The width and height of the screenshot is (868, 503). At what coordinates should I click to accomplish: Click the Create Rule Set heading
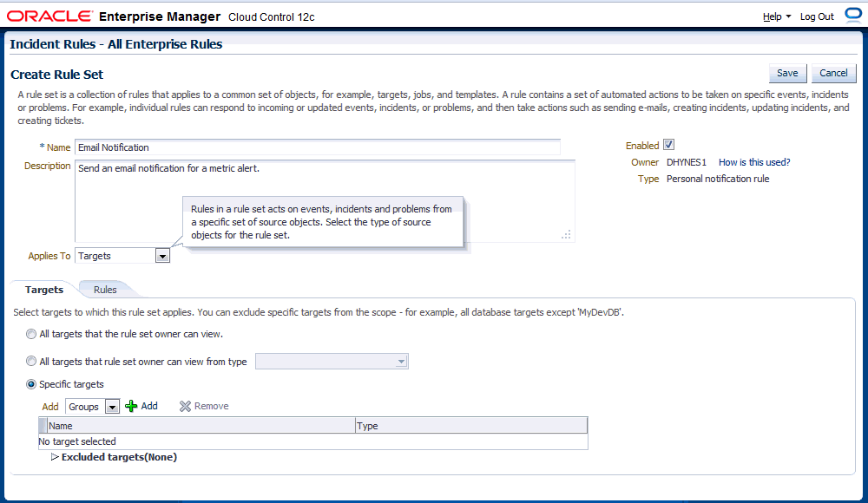click(x=57, y=75)
